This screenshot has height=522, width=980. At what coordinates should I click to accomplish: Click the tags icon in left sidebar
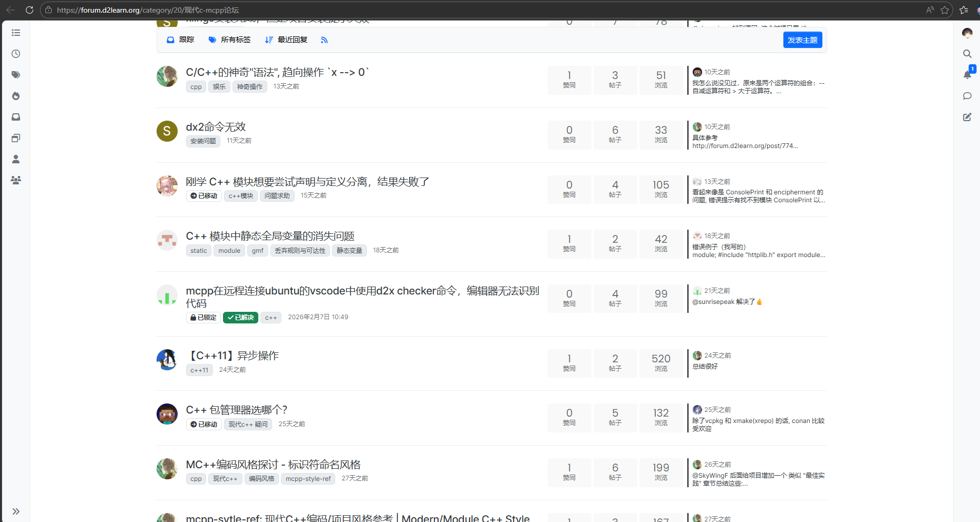16,75
